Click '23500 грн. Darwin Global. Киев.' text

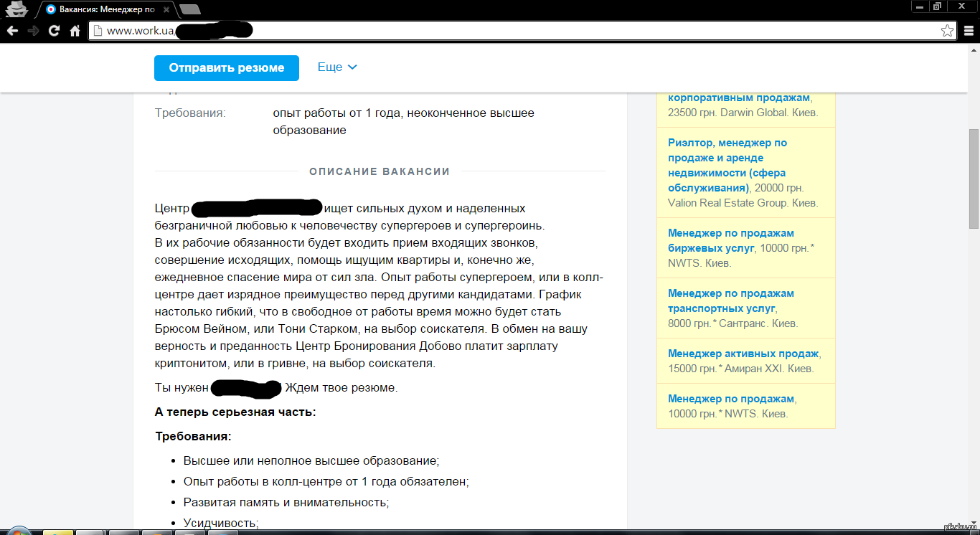coord(743,113)
